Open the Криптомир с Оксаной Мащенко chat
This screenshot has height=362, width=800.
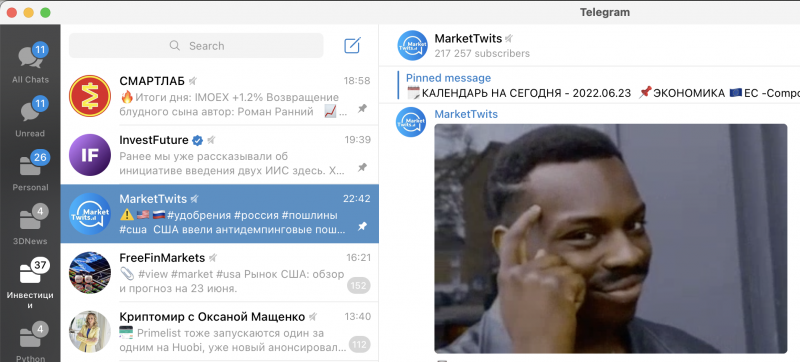click(x=219, y=331)
